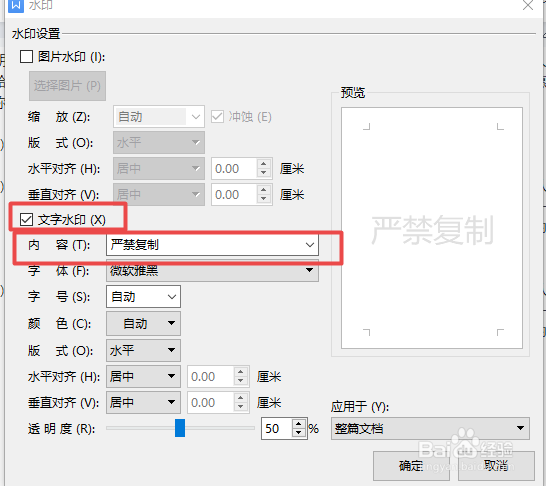Click the WPS Writer icon in title bar
Image resolution: width=546 pixels, height=486 pixels.
click(x=16, y=5)
